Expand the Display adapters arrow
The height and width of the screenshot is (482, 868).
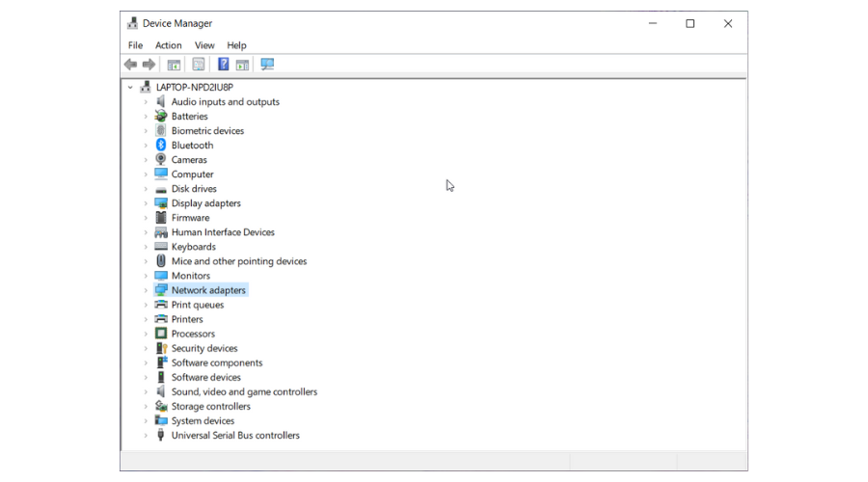[146, 203]
